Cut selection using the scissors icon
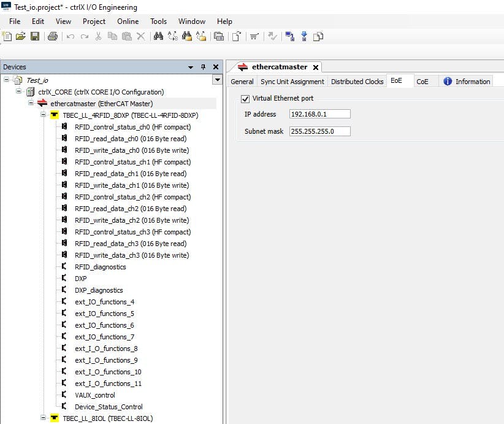Viewport: 504px width, 424px height. coord(98,36)
